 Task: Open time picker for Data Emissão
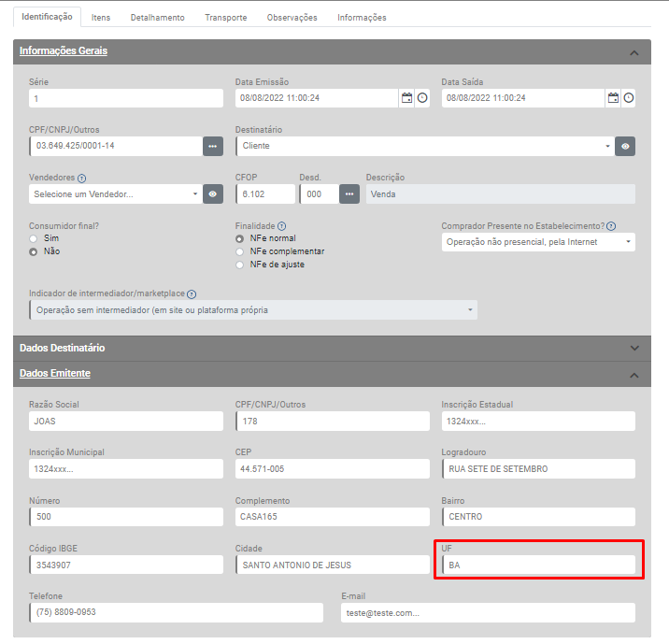[x=422, y=98]
